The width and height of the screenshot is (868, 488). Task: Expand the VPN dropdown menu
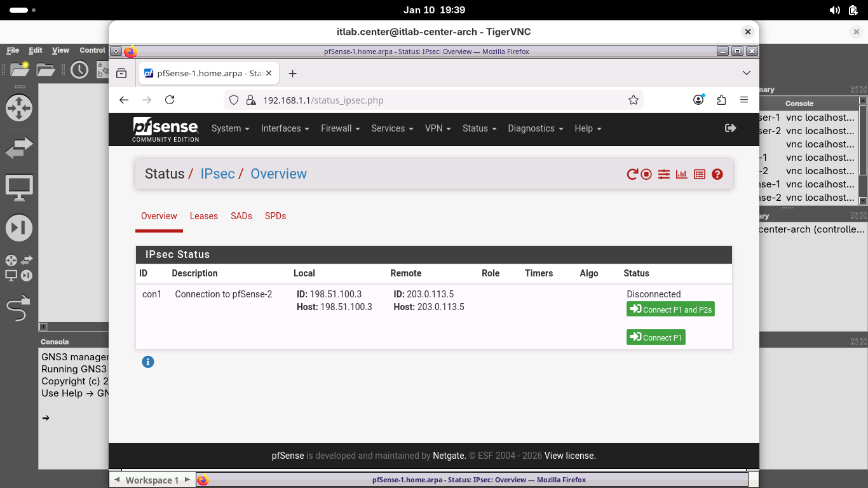click(x=438, y=128)
